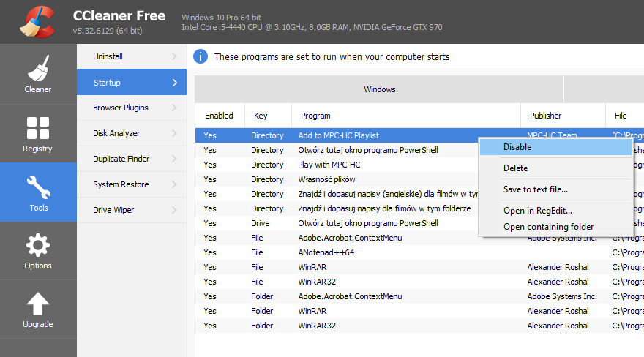
Task: Click Adobe Systems Inc. in Folder row
Action: pyautogui.click(x=562, y=296)
